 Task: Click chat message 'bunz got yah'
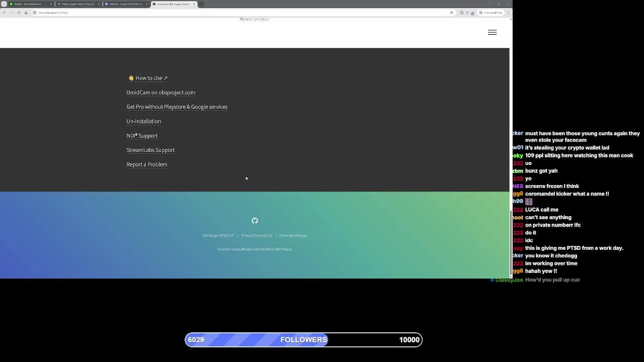pyautogui.click(x=541, y=171)
